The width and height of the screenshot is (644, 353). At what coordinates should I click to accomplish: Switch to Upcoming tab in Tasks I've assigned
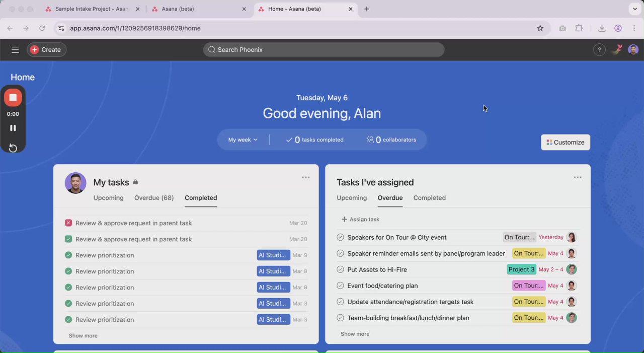click(352, 198)
